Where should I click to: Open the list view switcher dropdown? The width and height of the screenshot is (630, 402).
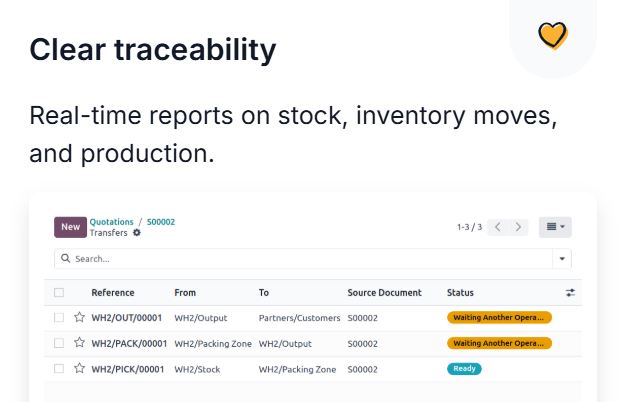pos(555,227)
